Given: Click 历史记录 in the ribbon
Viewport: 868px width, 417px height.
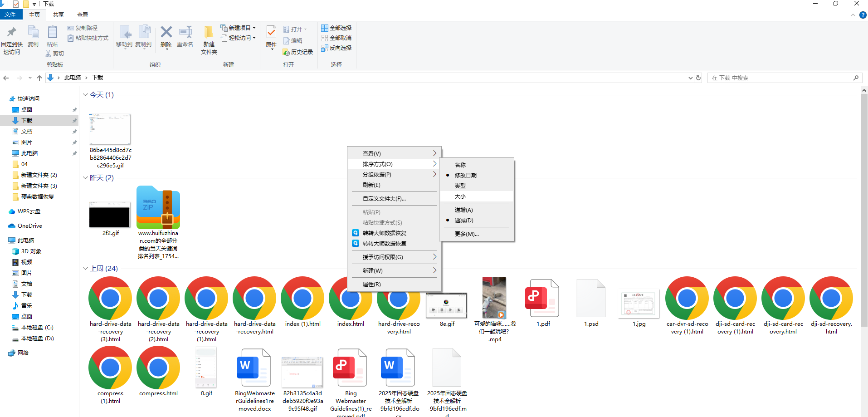Looking at the screenshot, I should tap(298, 52).
